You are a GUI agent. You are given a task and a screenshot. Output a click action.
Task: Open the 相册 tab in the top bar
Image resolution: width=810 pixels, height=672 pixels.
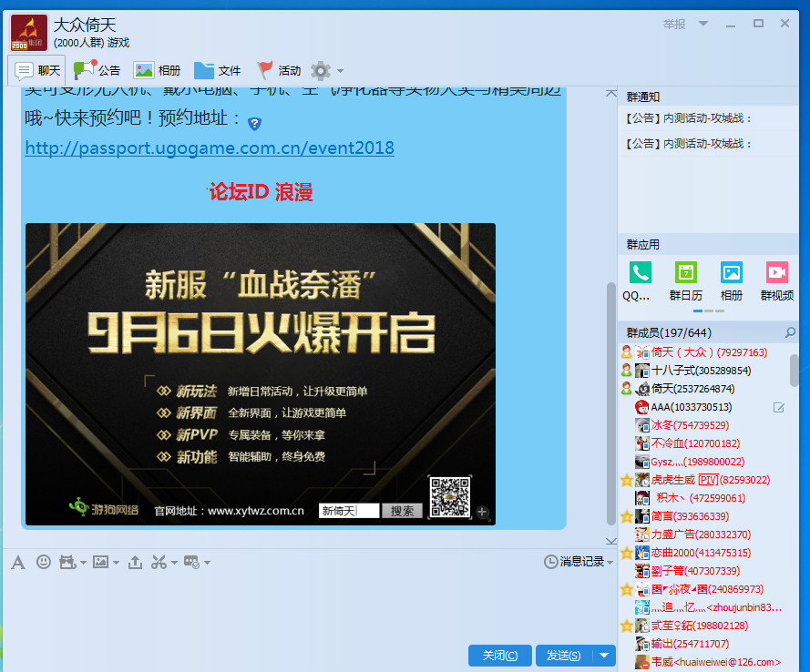coord(157,70)
